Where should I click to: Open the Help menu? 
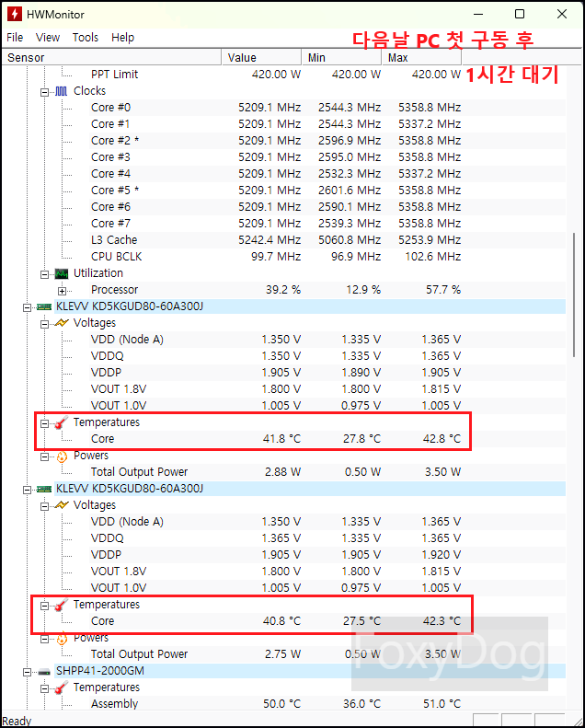click(123, 38)
